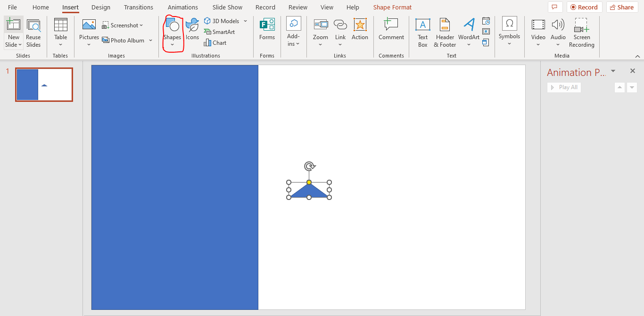This screenshot has height=316, width=644.
Task: Click the Comments icon button at top right
Action: coord(555,7)
